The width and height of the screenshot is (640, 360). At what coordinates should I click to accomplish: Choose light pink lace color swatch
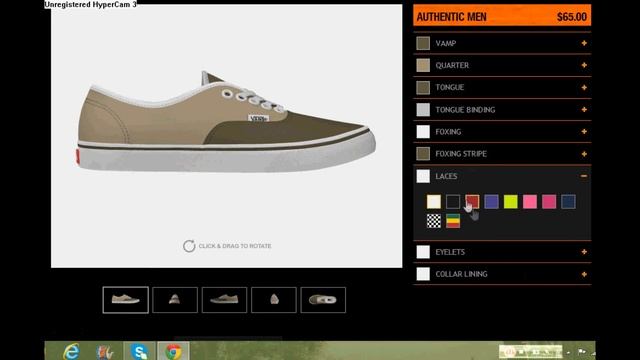530,202
